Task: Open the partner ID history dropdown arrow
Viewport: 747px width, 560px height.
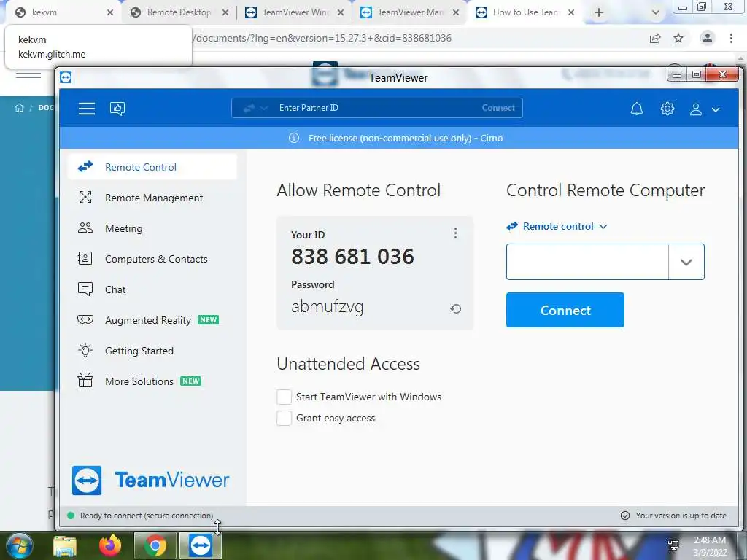Action: [686, 262]
